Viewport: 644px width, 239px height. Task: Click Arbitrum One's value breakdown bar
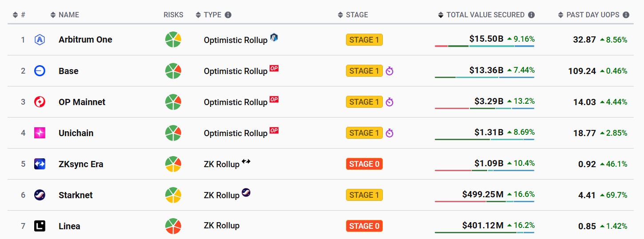(485, 46)
